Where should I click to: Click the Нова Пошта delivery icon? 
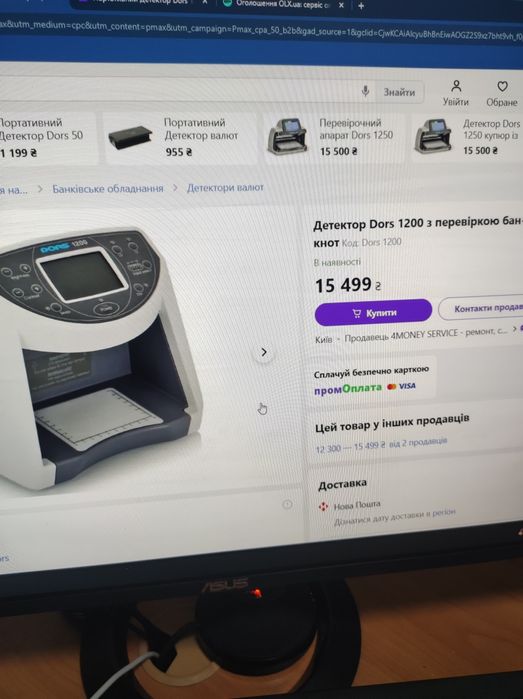click(x=323, y=507)
